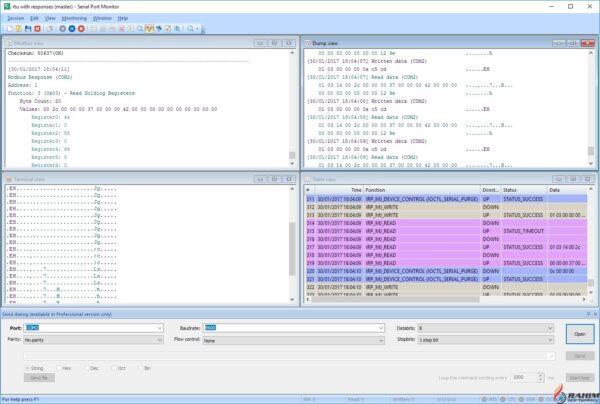The image size is (600, 404).
Task: Click the blue round monitoring toolbar icon
Action: pyautogui.click(x=72, y=29)
